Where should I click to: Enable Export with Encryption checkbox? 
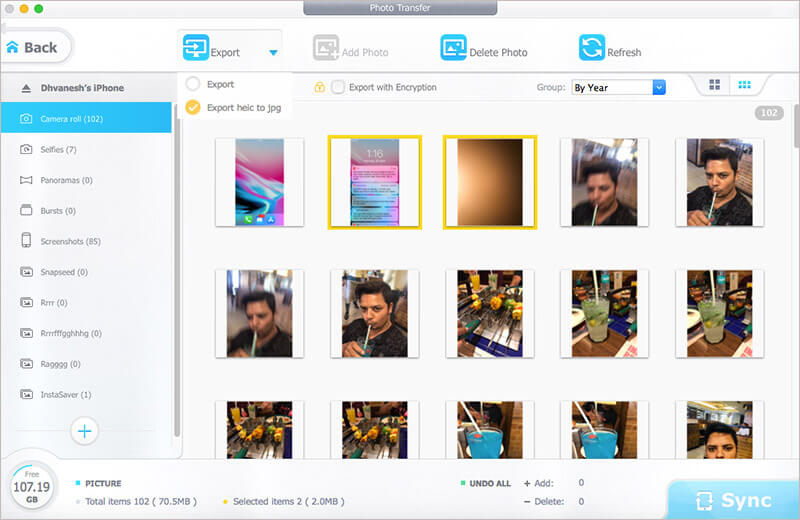coord(338,87)
